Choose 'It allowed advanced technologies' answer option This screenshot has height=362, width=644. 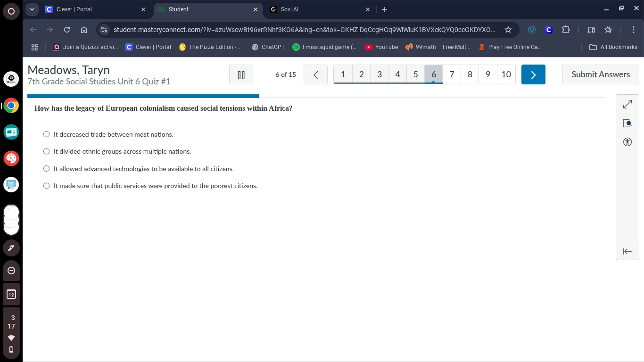[46, 169]
